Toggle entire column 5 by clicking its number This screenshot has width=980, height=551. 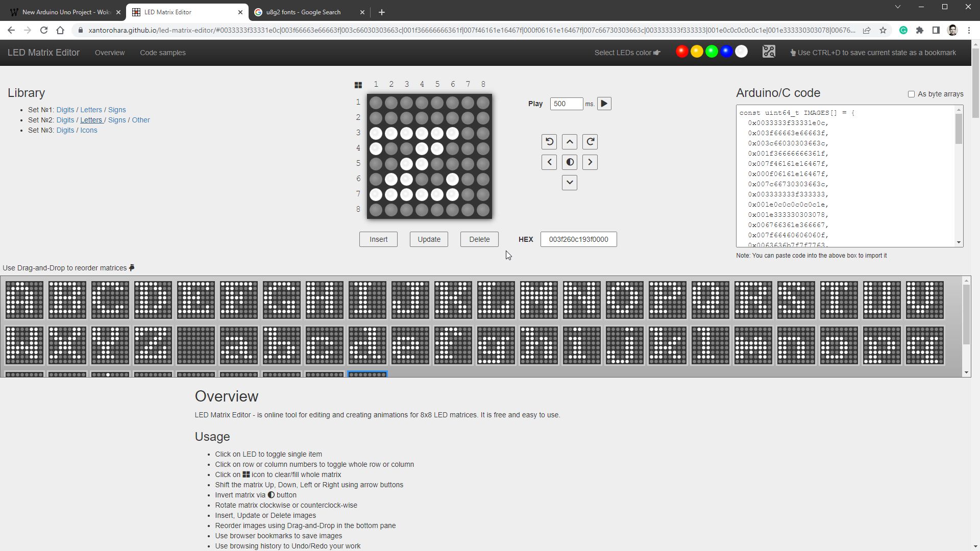437,84
